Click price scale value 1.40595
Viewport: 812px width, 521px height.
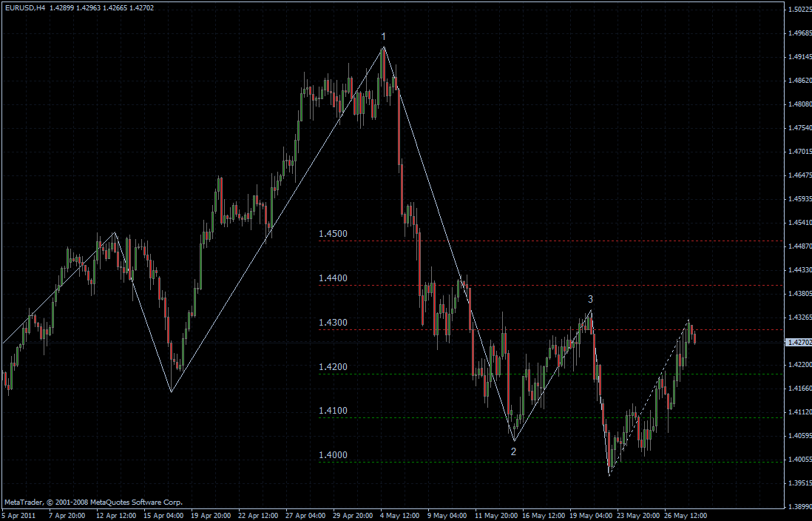[x=800, y=436]
